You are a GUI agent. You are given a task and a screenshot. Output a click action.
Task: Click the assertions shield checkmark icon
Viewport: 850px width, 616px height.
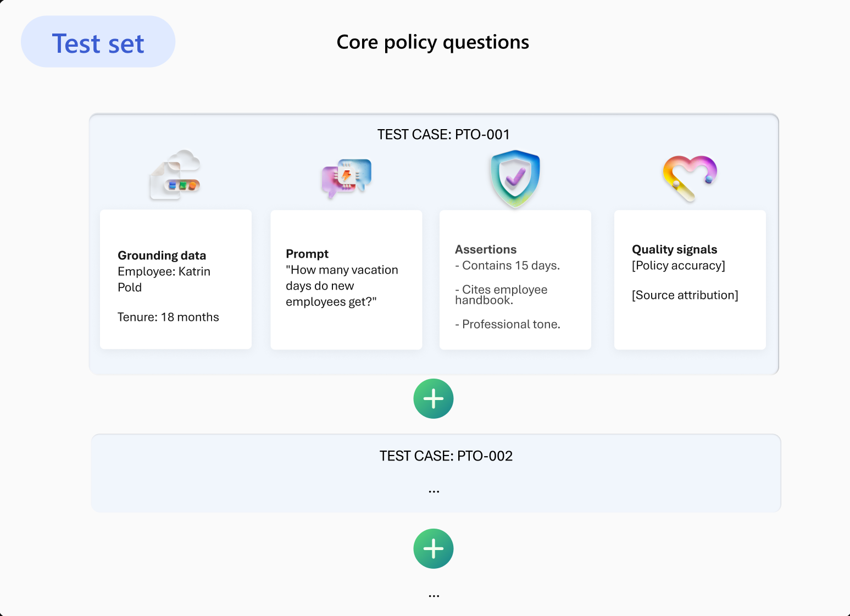coord(515,179)
